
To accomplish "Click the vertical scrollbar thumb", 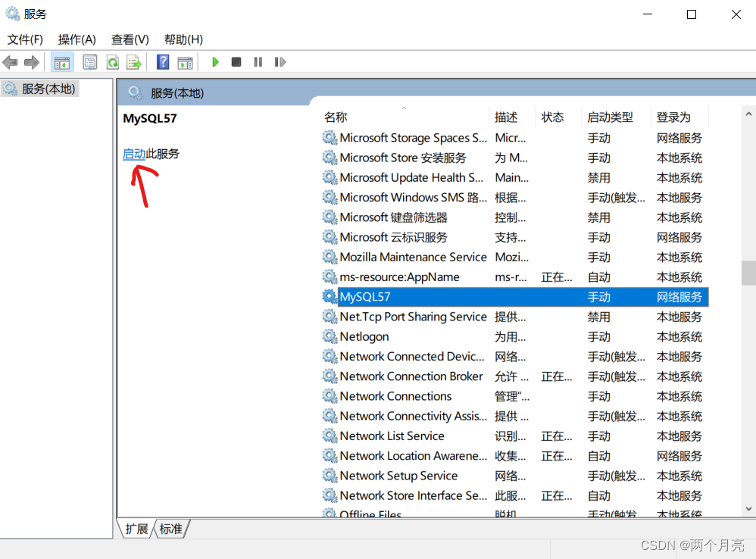I will 748,273.
